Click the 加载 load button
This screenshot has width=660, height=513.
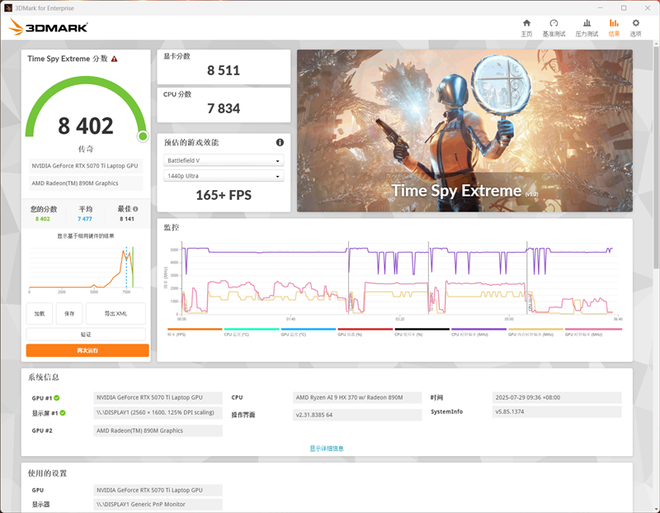tap(40, 313)
